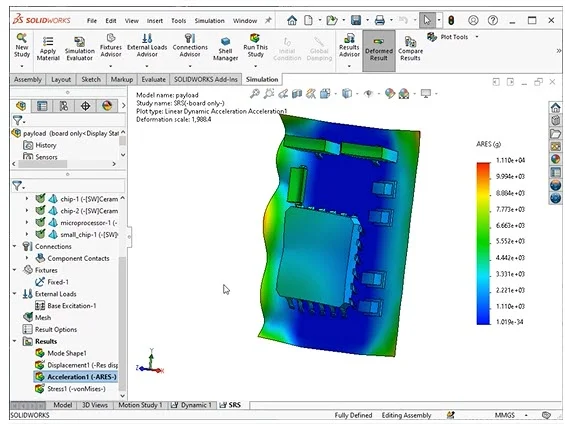Open the File menu
The width and height of the screenshot is (565, 424).
tap(92, 21)
